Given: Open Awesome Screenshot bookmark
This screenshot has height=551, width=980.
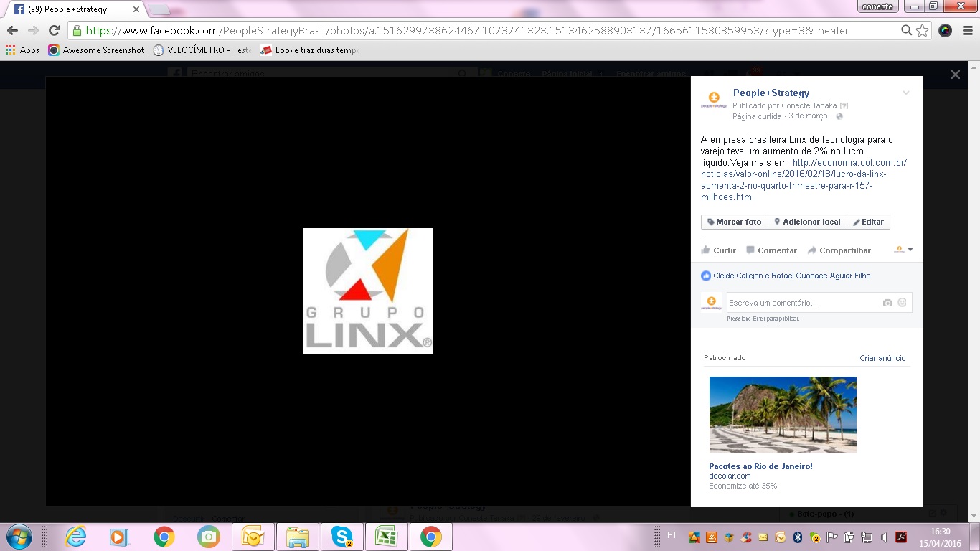Looking at the screenshot, I should pos(96,50).
